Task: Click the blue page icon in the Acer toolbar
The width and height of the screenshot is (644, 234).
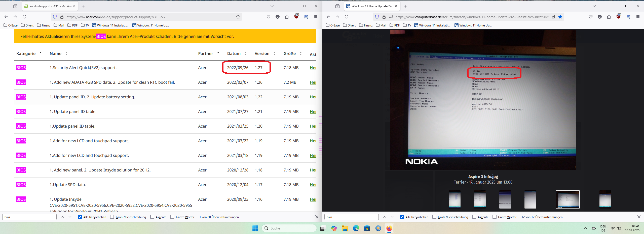Action: click(x=306, y=17)
